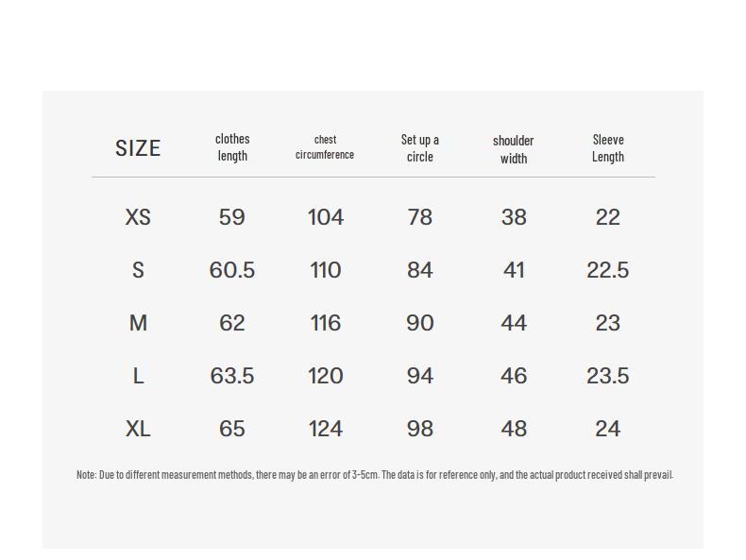
Task: Select the XS size row label
Action: click(138, 217)
